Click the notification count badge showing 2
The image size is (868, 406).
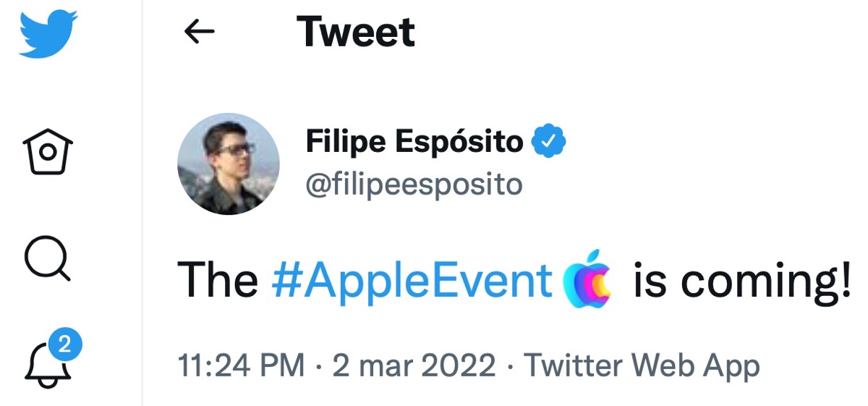pyautogui.click(x=65, y=345)
